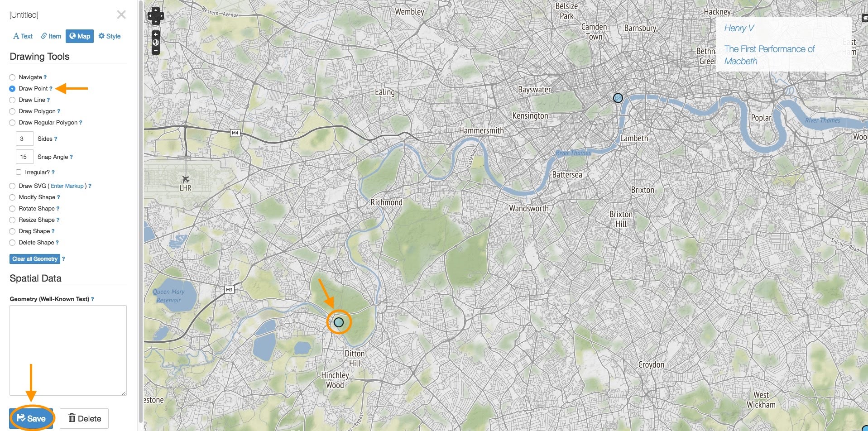
Task: Pan the map up with arrow control
Action: click(156, 10)
